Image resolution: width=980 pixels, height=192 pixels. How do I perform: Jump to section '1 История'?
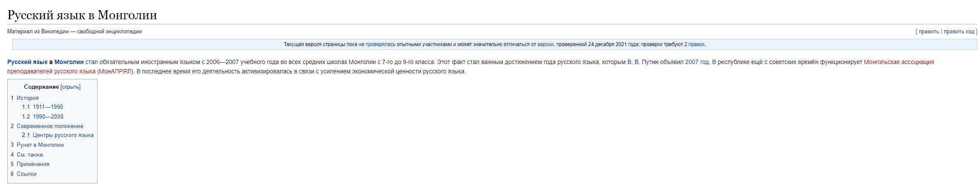pos(24,98)
